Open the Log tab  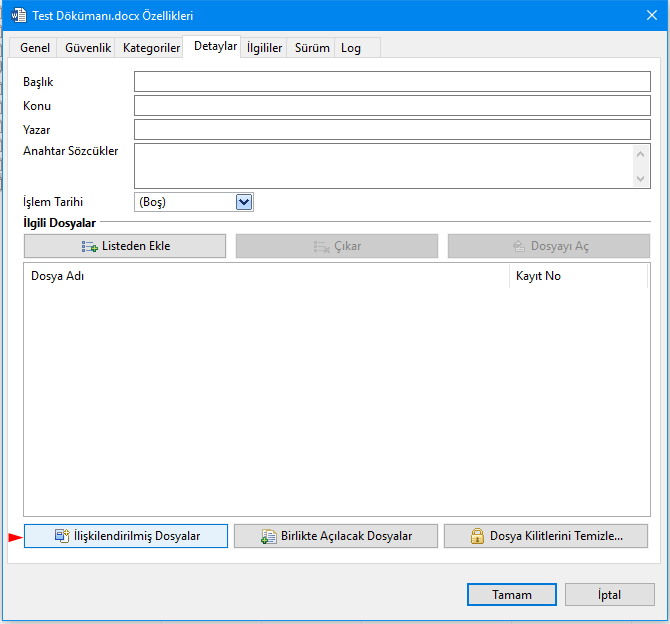tap(351, 48)
